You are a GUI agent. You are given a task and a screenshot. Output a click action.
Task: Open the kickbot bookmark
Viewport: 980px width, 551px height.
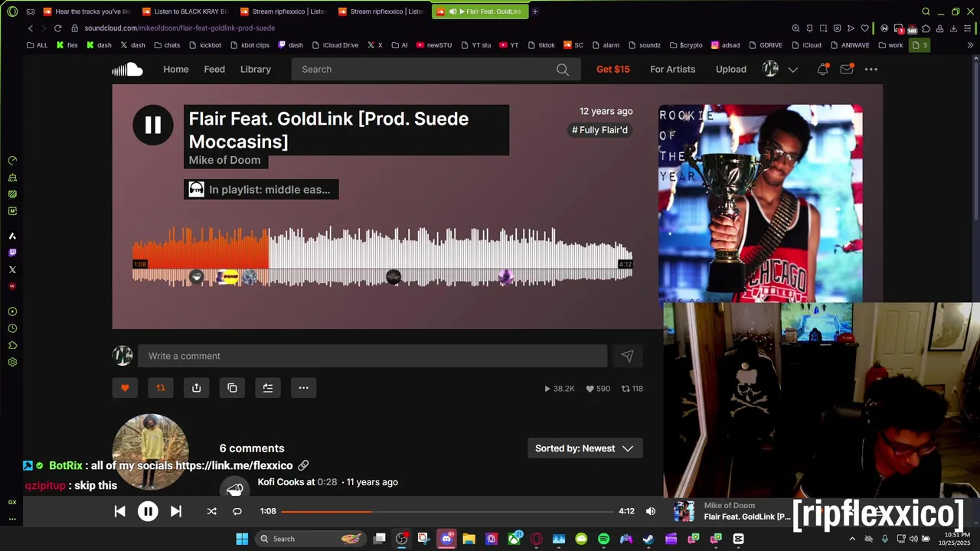(x=204, y=45)
